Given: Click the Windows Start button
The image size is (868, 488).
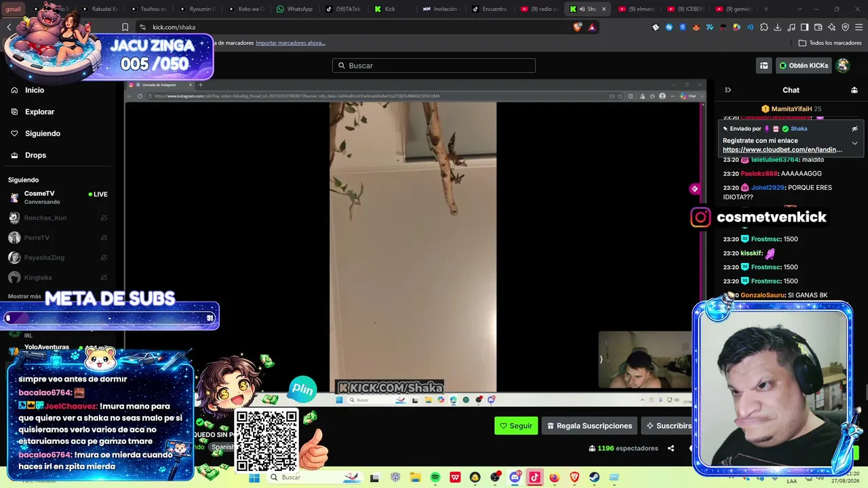Looking at the screenshot, I should point(254,477).
